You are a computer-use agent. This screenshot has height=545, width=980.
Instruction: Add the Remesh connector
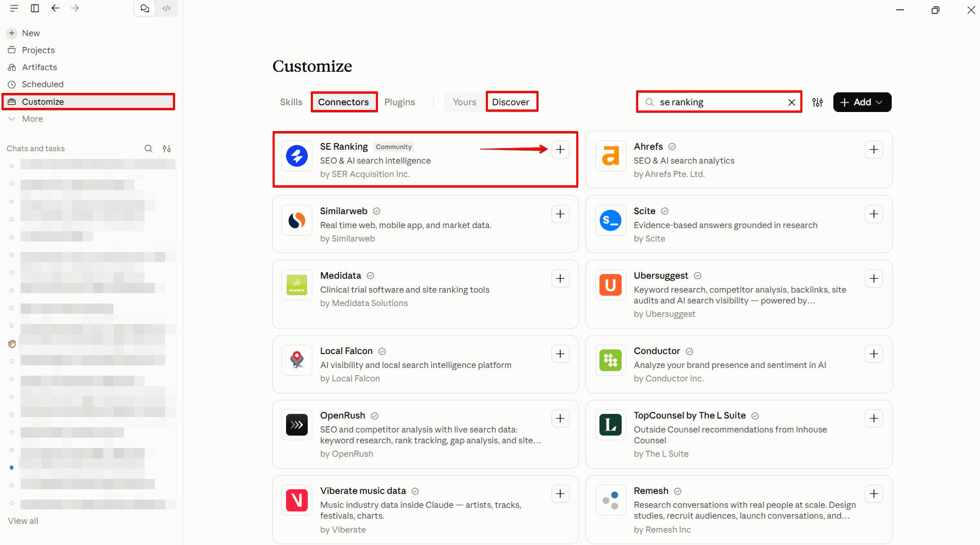coord(874,494)
